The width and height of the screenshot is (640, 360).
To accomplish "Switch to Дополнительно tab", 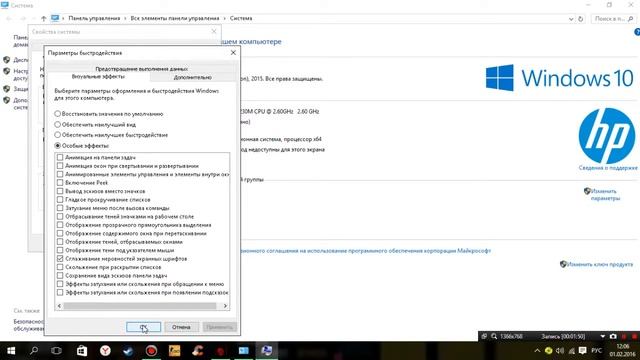I will [x=193, y=77].
